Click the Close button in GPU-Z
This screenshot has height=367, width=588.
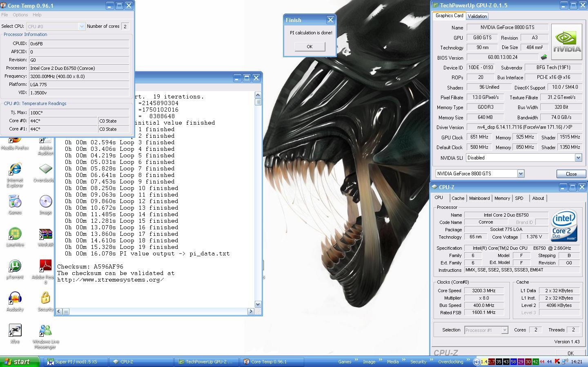click(571, 174)
